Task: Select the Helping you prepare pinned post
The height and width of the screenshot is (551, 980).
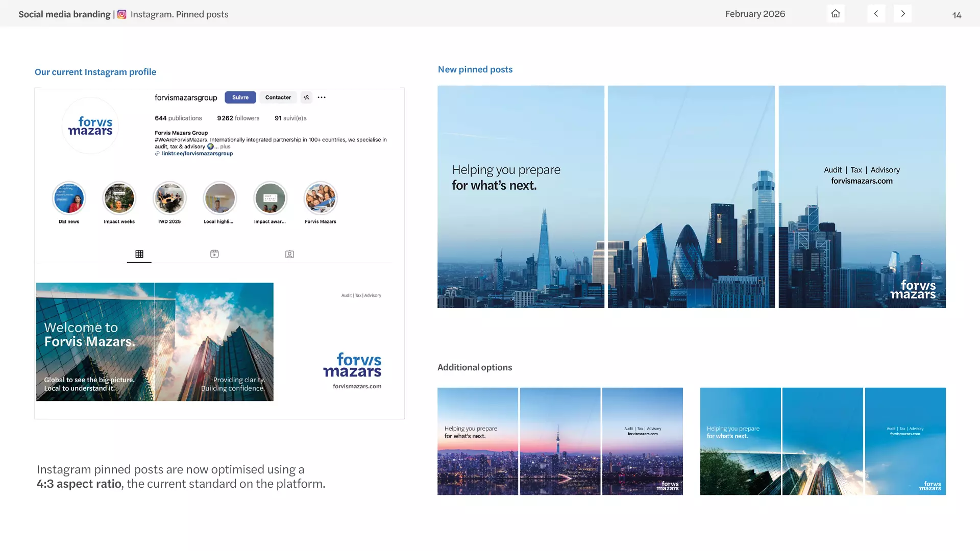Action: tap(520, 196)
